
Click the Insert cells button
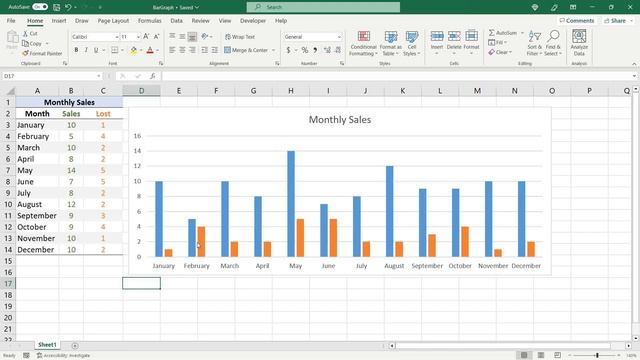coord(436,42)
